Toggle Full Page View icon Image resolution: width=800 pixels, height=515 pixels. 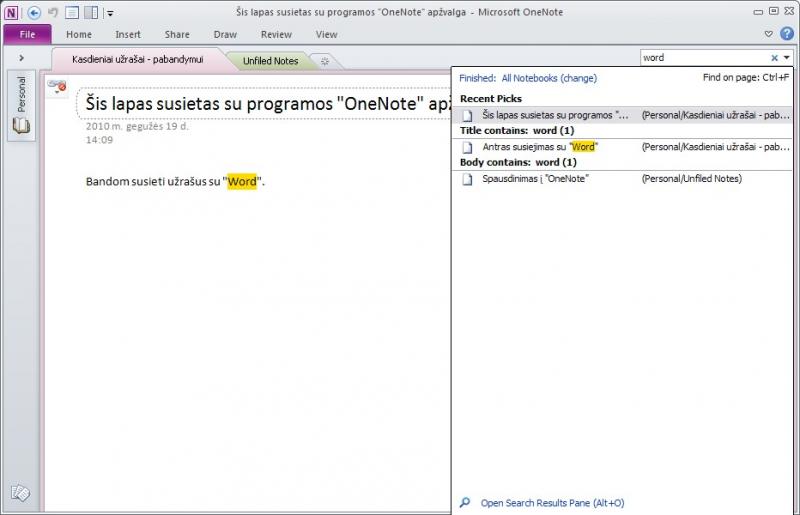point(72,12)
